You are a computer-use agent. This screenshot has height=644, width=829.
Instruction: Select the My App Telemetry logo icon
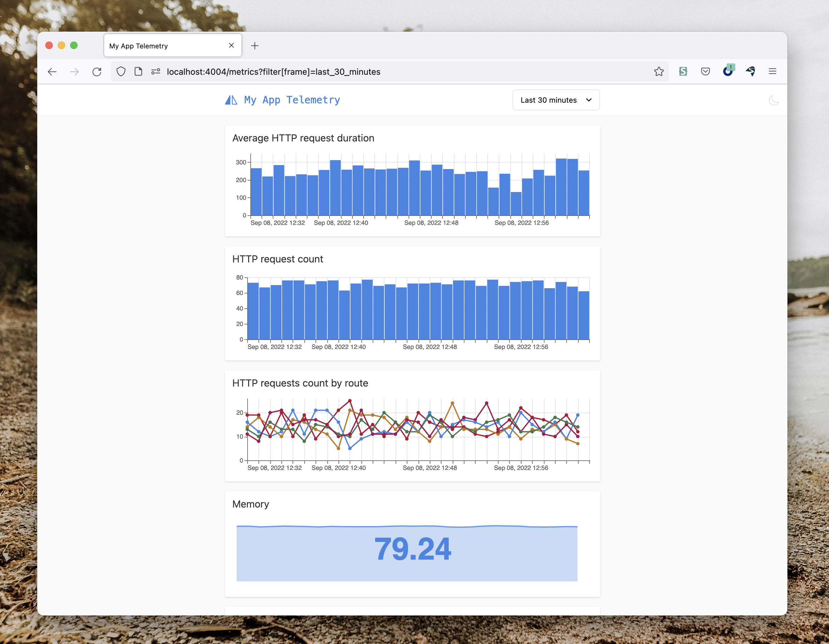pos(231,100)
